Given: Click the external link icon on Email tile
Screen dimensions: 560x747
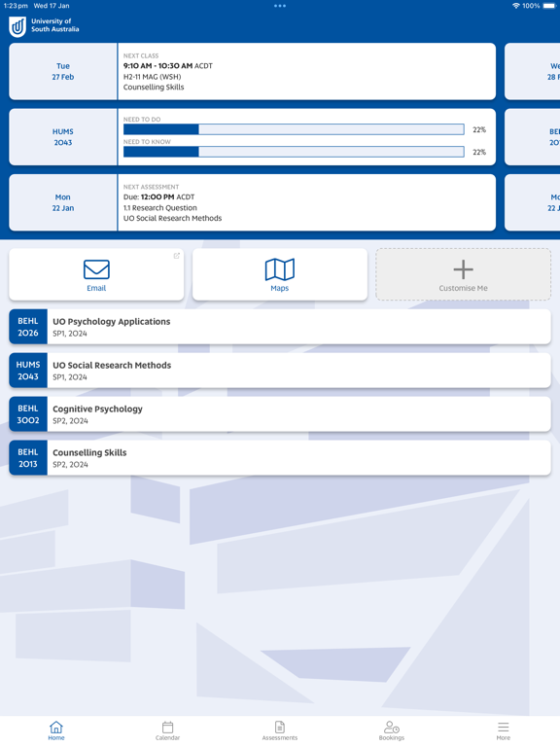Looking at the screenshot, I should (x=177, y=256).
